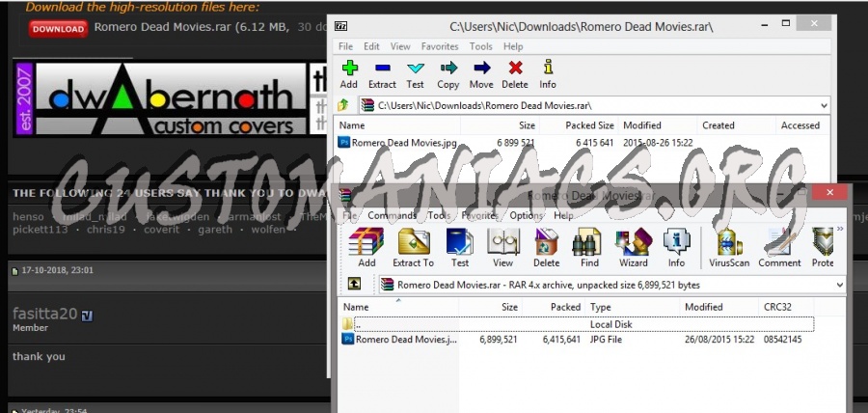Viewport: 868px width, 413px height.
Task: Click WinRAR up one level icon
Action: [x=354, y=284]
